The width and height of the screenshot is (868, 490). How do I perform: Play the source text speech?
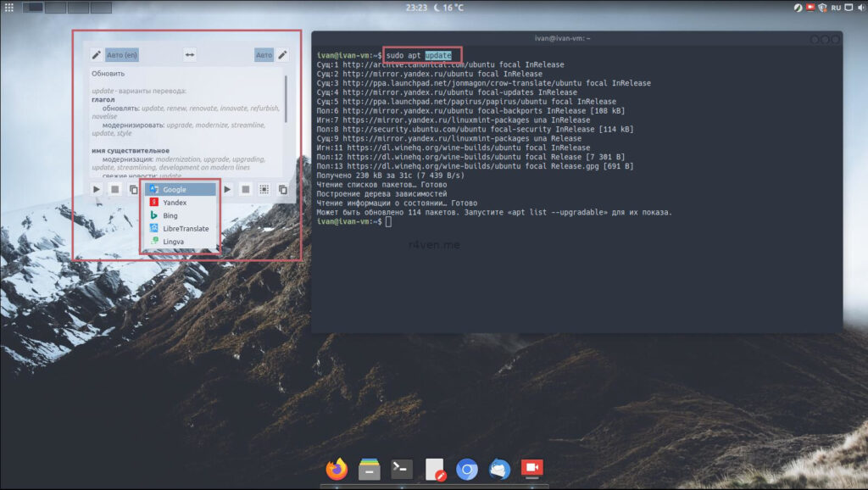coord(97,189)
